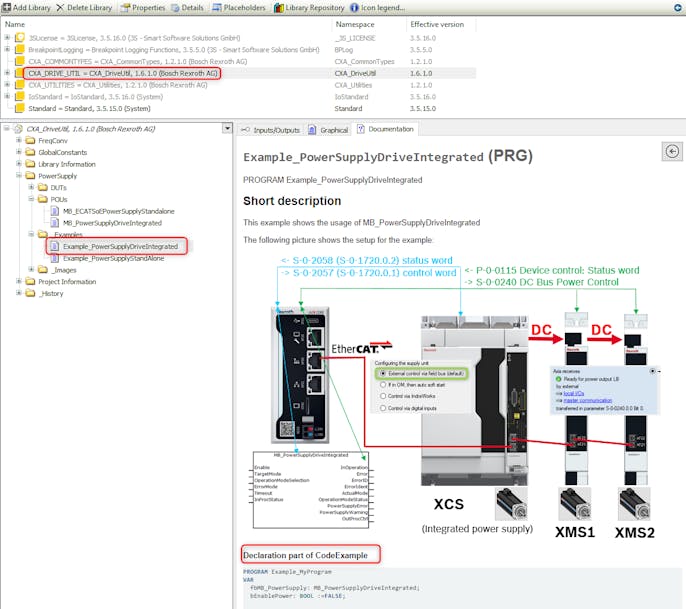Image resolution: width=686 pixels, height=609 pixels.
Task: Open library Properties from toolbar
Action: pyautogui.click(x=143, y=7)
